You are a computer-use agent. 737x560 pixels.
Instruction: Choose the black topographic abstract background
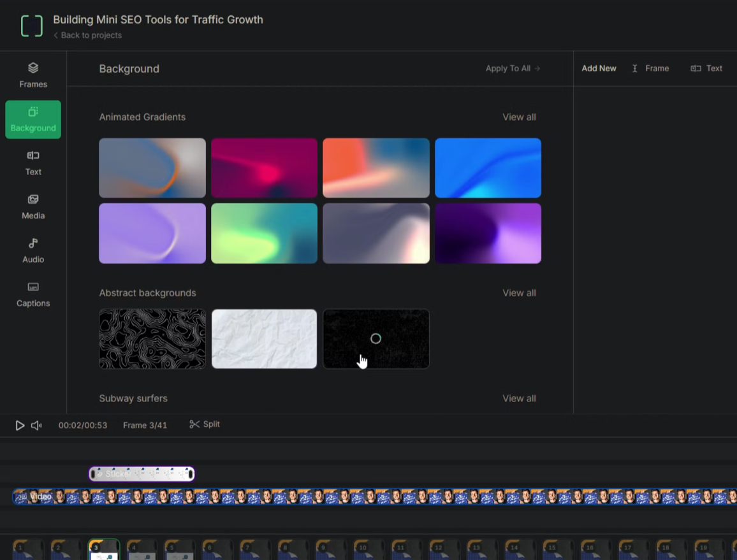pyautogui.click(x=152, y=338)
